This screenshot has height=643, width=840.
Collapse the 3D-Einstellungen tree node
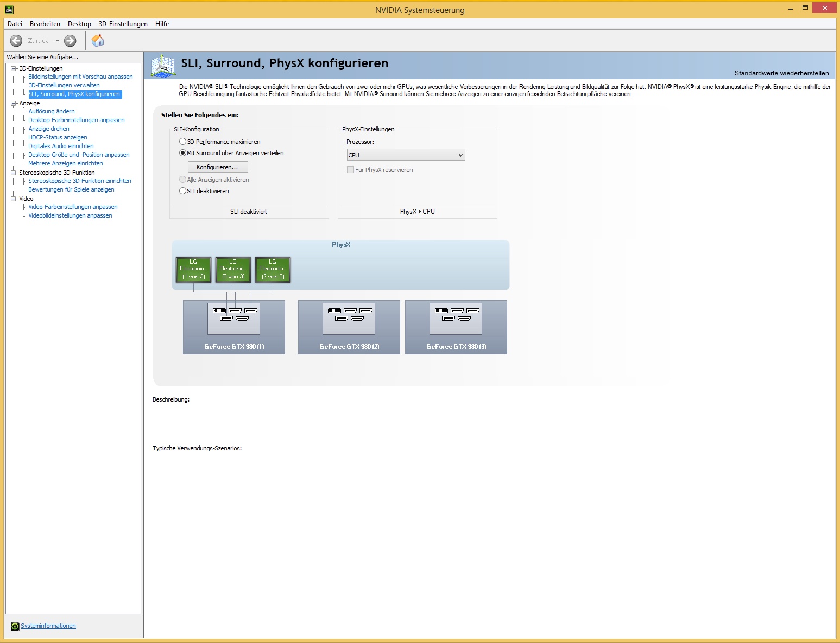pyautogui.click(x=14, y=68)
